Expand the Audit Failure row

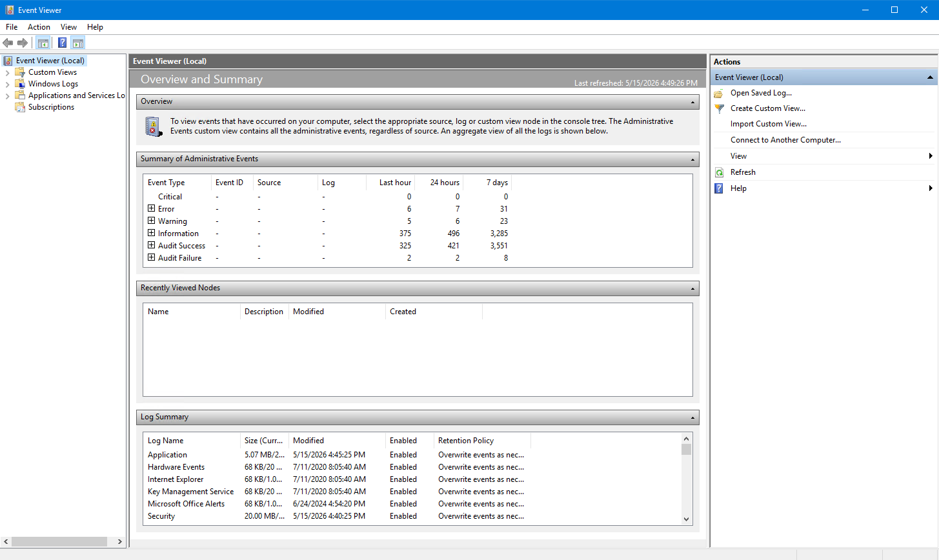pyautogui.click(x=151, y=257)
